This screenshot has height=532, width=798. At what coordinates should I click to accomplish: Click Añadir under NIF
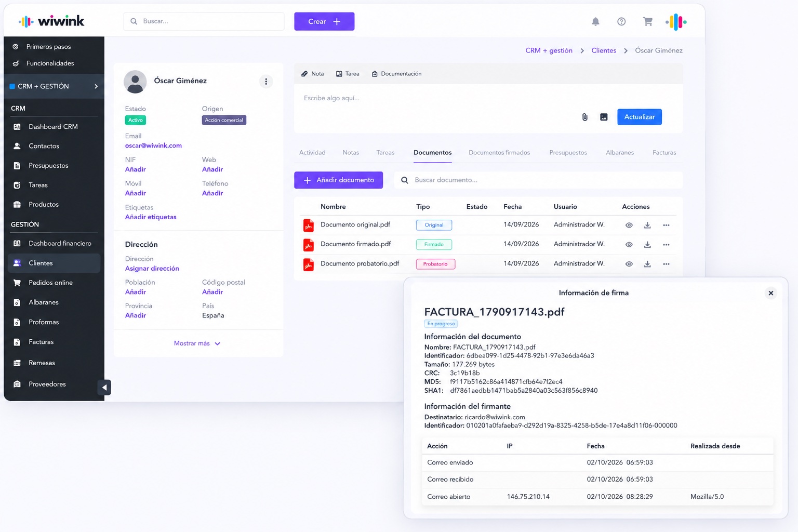135,169
